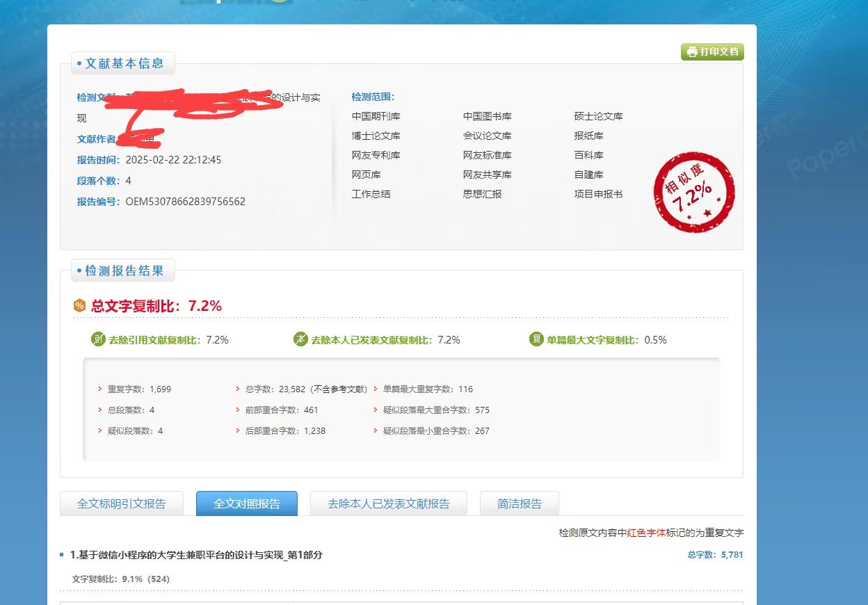
Task: Click the orange percent badge beside 总文字复制比
Action: 79,305
